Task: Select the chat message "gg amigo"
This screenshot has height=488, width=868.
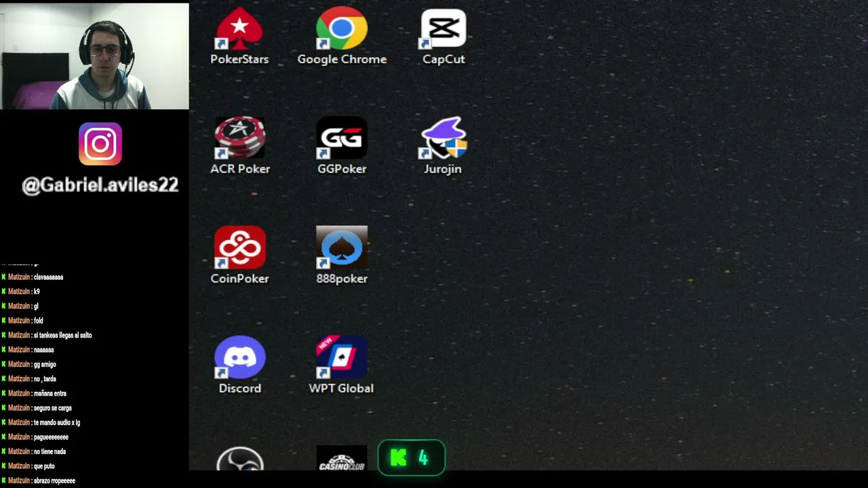Action: tap(45, 365)
